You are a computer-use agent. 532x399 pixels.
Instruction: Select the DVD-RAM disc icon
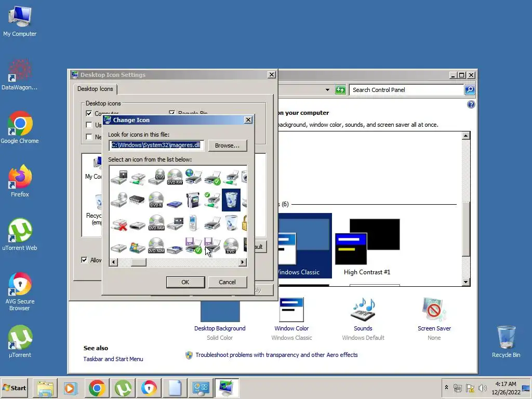pyautogui.click(x=156, y=223)
